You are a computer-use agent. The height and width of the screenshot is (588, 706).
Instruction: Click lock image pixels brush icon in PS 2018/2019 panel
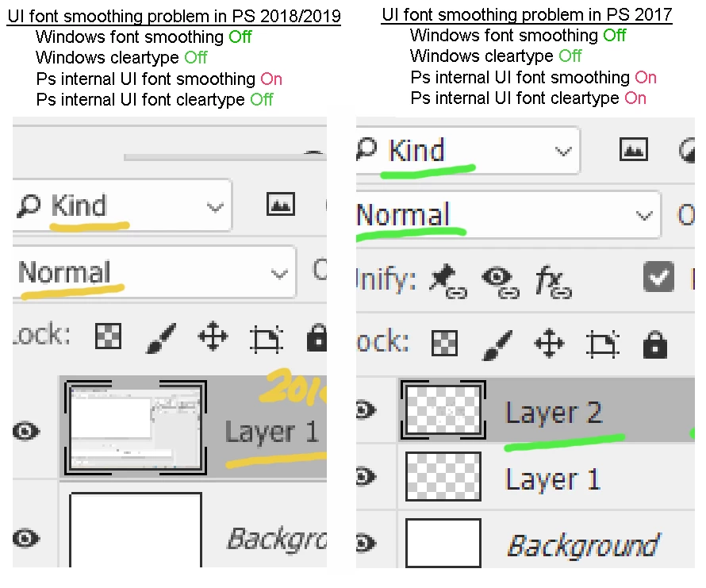(162, 338)
